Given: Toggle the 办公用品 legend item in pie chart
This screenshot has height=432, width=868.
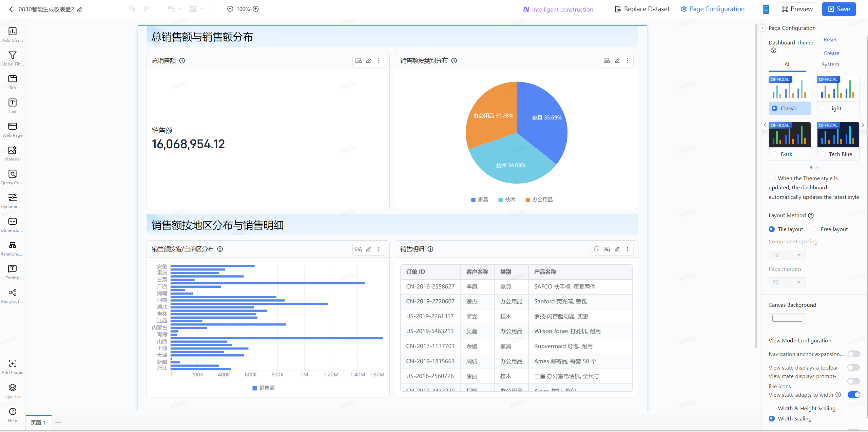Looking at the screenshot, I should (x=539, y=200).
